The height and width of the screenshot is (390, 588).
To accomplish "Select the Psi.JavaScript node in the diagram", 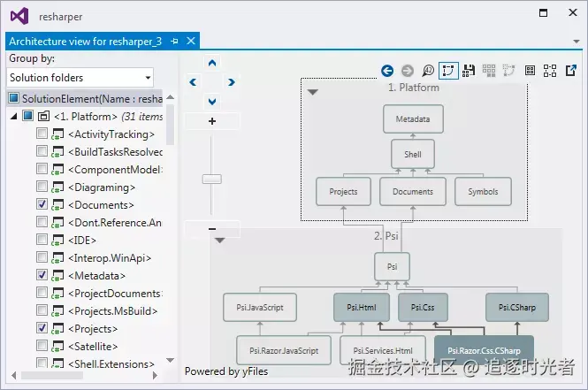I will click(x=260, y=307).
